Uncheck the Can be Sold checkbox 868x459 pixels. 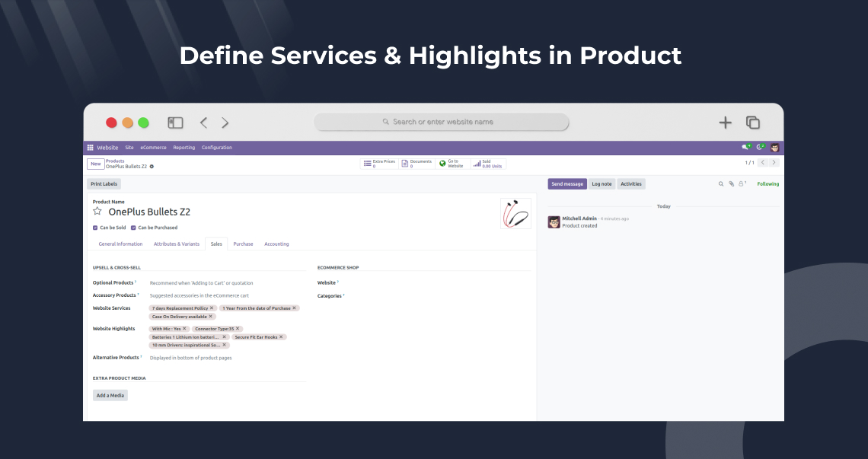pos(95,228)
